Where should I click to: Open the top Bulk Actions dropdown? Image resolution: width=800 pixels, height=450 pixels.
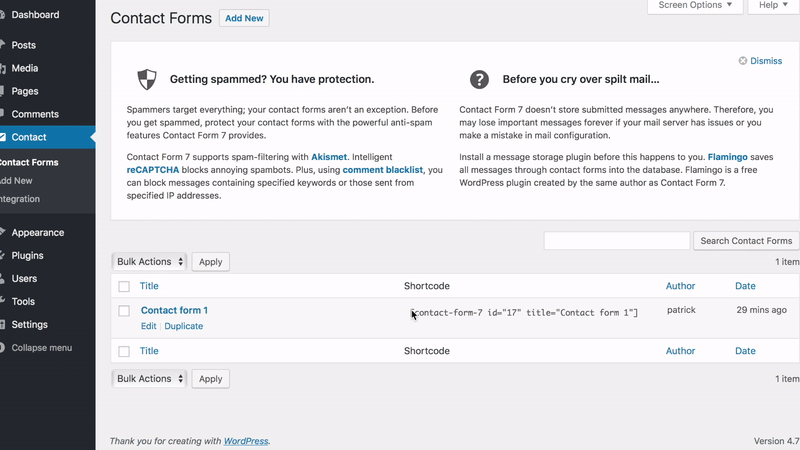click(x=149, y=262)
